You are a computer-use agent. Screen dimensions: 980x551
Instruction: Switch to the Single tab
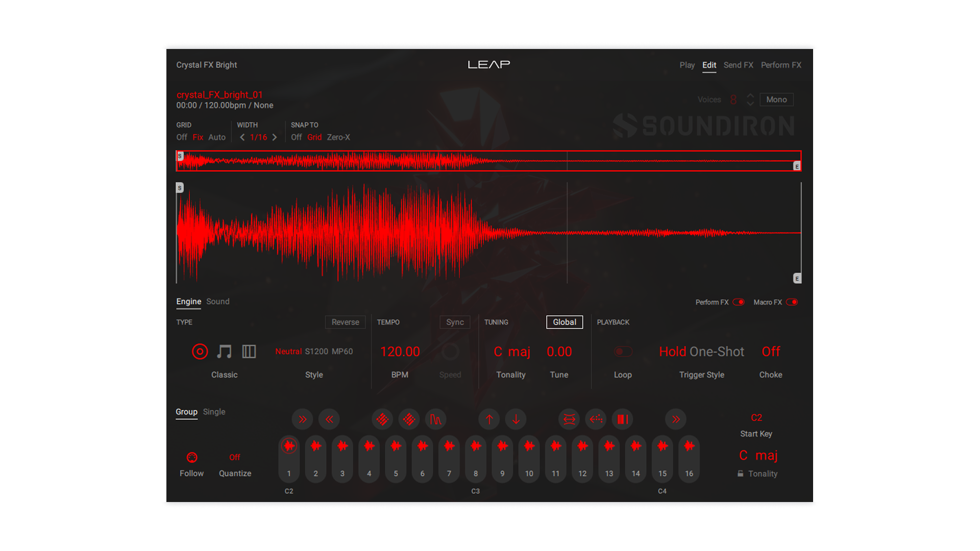214,412
